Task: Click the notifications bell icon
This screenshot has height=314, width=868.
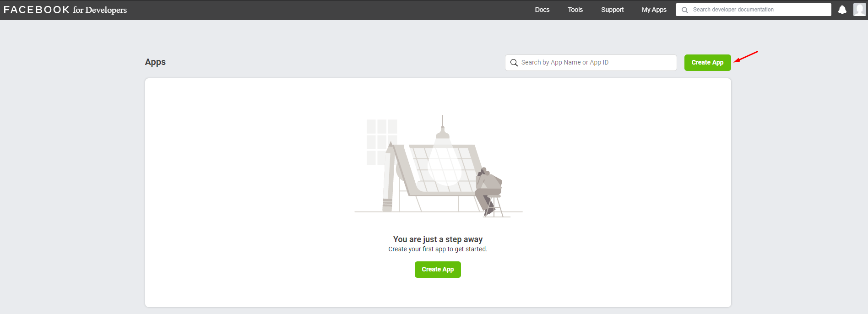Action: pyautogui.click(x=842, y=10)
